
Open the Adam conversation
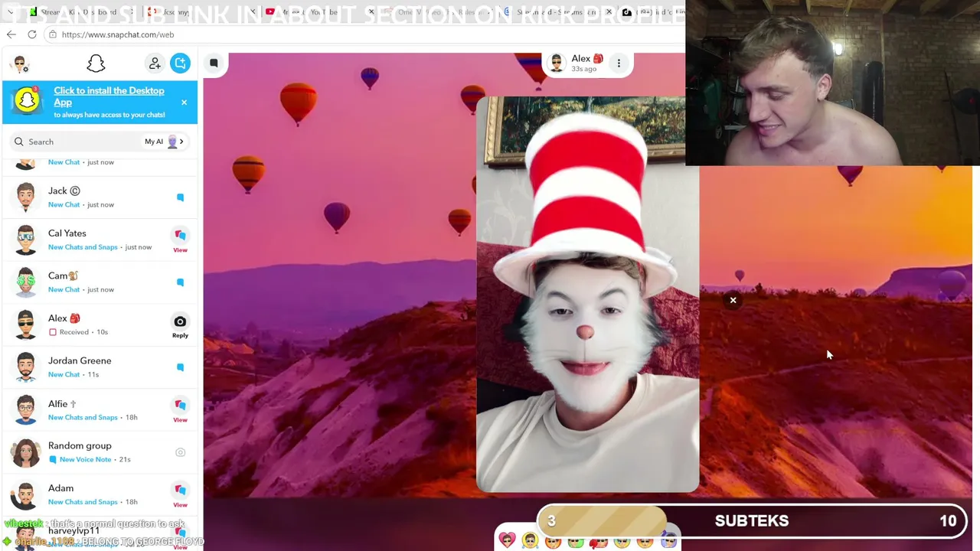(x=100, y=494)
